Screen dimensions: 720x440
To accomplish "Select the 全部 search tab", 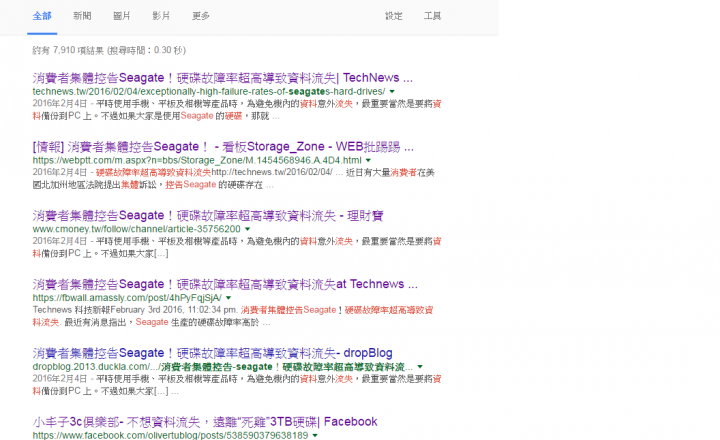I will (42, 16).
